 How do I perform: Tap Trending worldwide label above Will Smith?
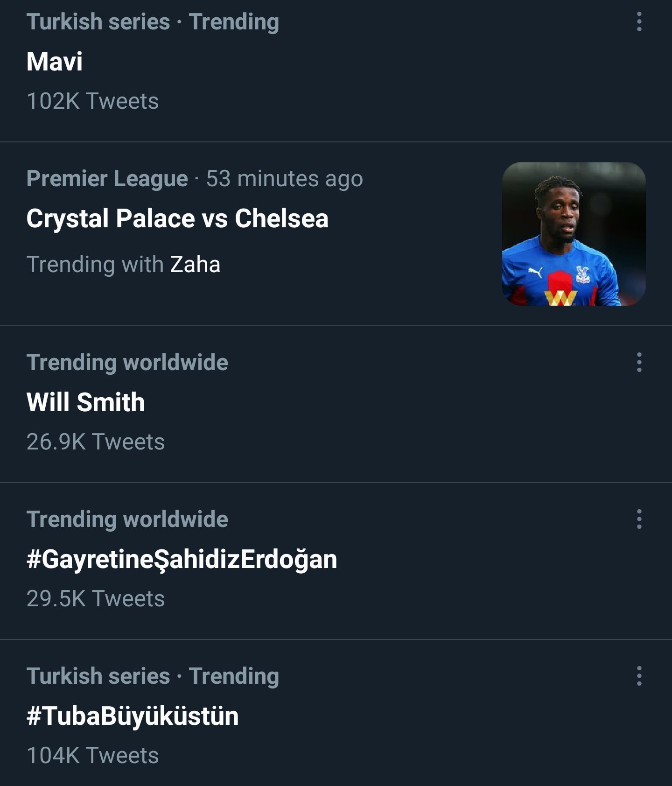(127, 363)
